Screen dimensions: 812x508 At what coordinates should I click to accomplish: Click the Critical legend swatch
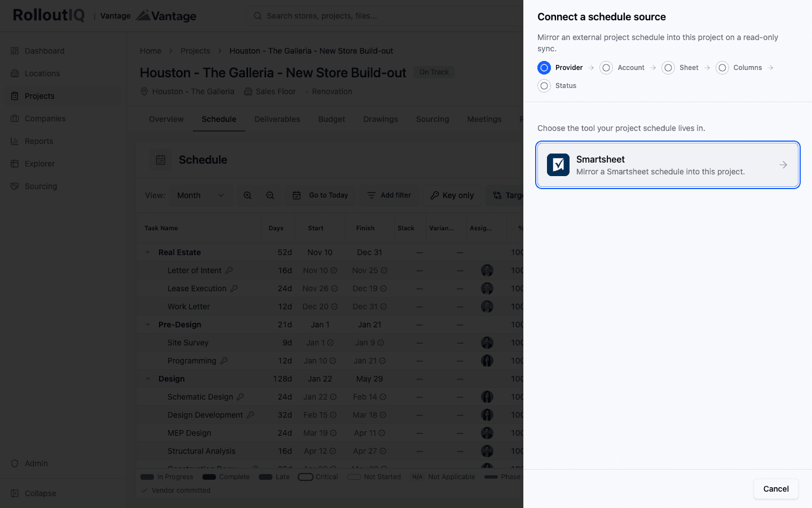[x=306, y=477]
